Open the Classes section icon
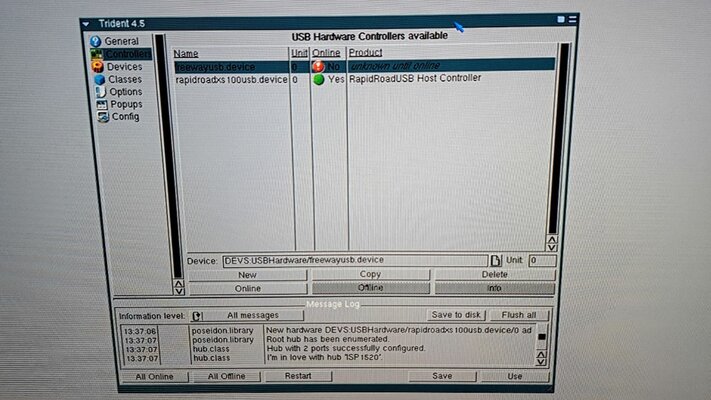 99,79
